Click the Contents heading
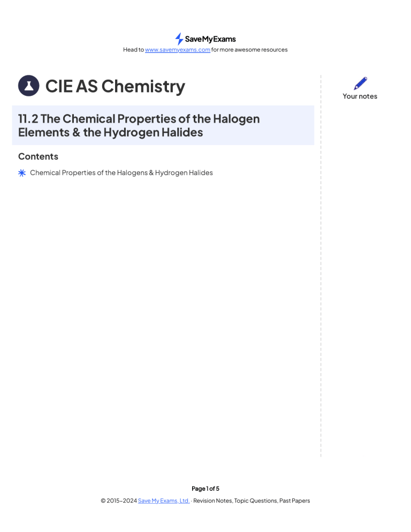 tap(38, 156)
